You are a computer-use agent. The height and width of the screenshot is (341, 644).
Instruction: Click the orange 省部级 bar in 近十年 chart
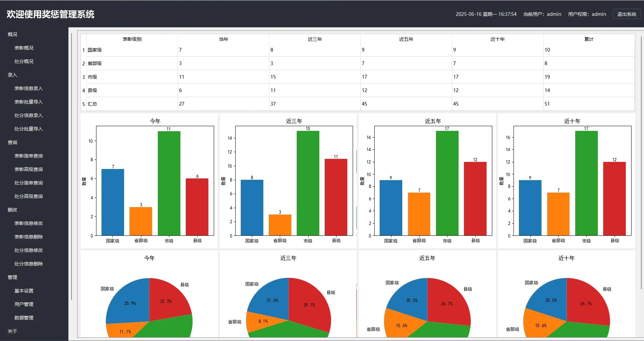(x=558, y=214)
